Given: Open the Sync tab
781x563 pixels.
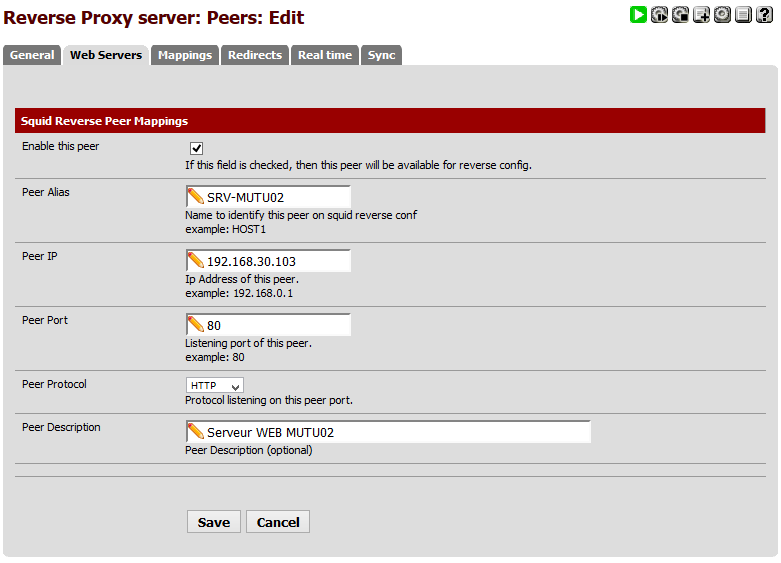Looking at the screenshot, I should pyautogui.click(x=382, y=55).
